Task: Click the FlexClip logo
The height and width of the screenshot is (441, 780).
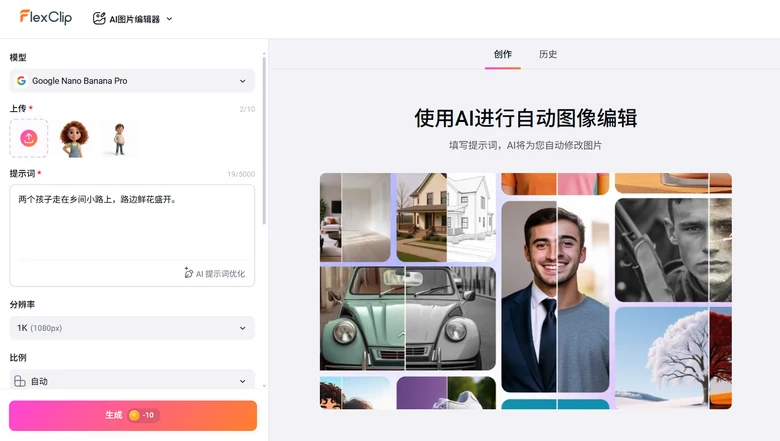Action: pyautogui.click(x=46, y=17)
